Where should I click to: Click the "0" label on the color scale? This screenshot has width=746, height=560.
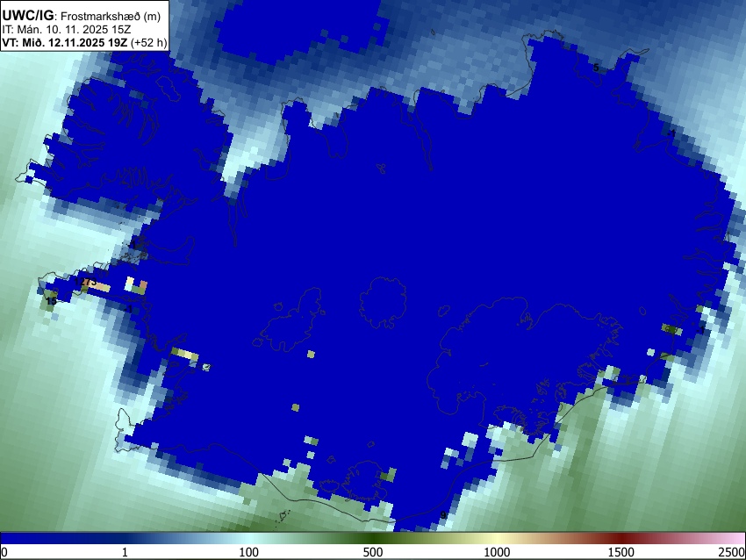point(4,552)
